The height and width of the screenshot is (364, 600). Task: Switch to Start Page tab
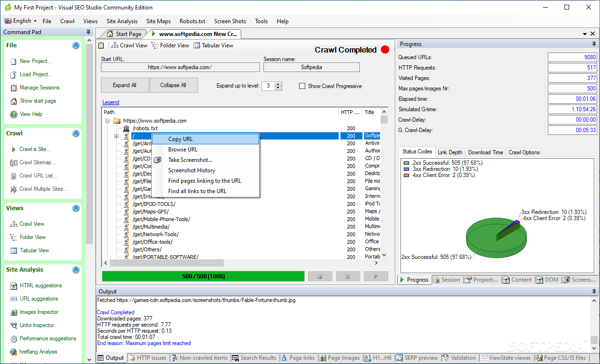[x=124, y=34]
